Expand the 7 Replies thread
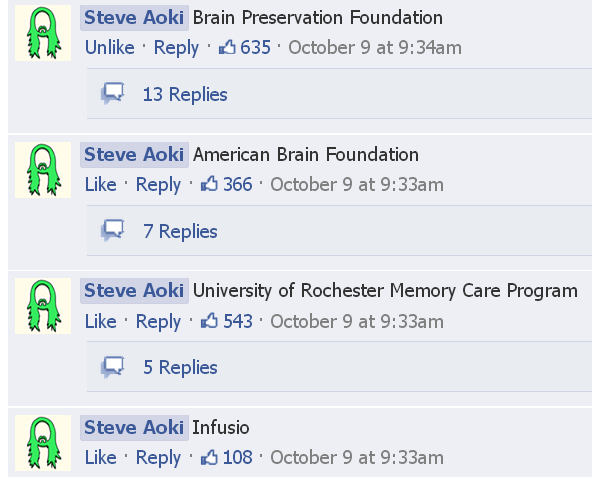This screenshot has width=592, height=477. [180, 231]
